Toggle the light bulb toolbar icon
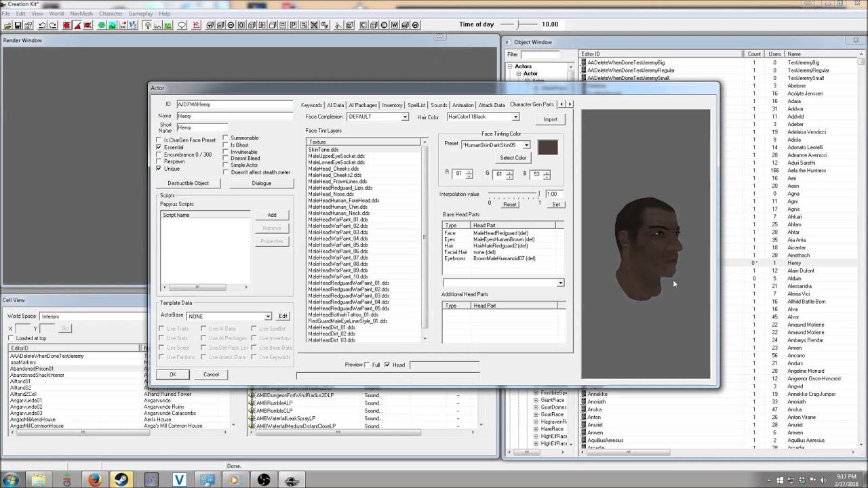This screenshot has width=868, height=488. point(148,25)
